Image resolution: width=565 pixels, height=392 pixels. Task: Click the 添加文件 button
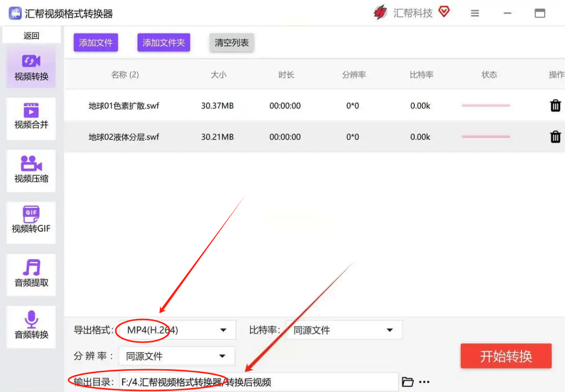coord(95,43)
